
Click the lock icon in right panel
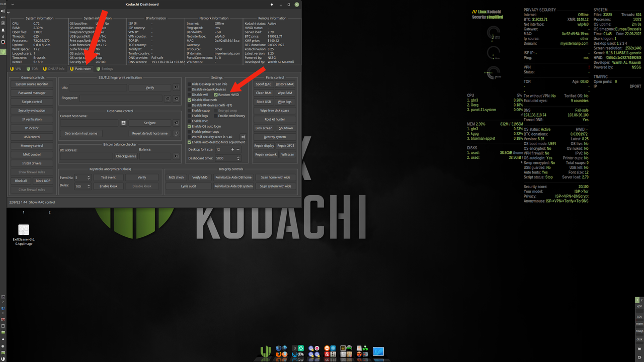(x=639, y=348)
